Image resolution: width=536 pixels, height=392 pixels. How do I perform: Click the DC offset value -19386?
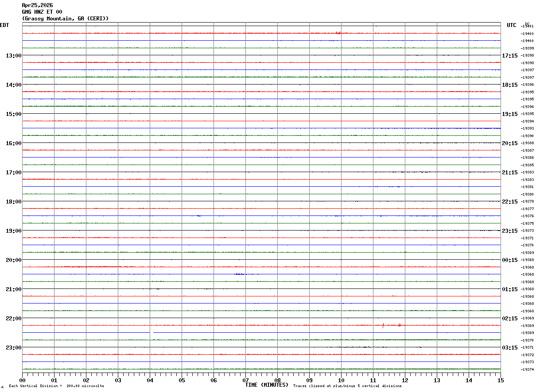pyautogui.click(x=528, y=158)
